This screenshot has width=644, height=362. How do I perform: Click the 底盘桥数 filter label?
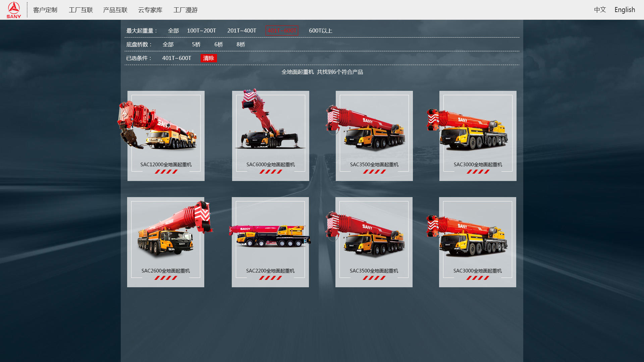139,44
